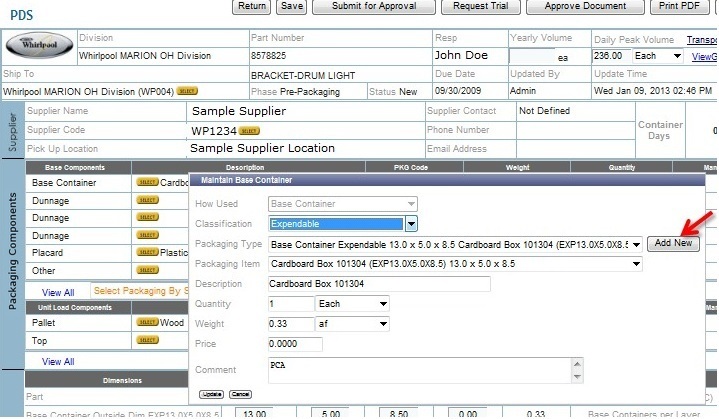Click due date 09/30/2009
Viewport: 719px width, 419px height.
458,91
